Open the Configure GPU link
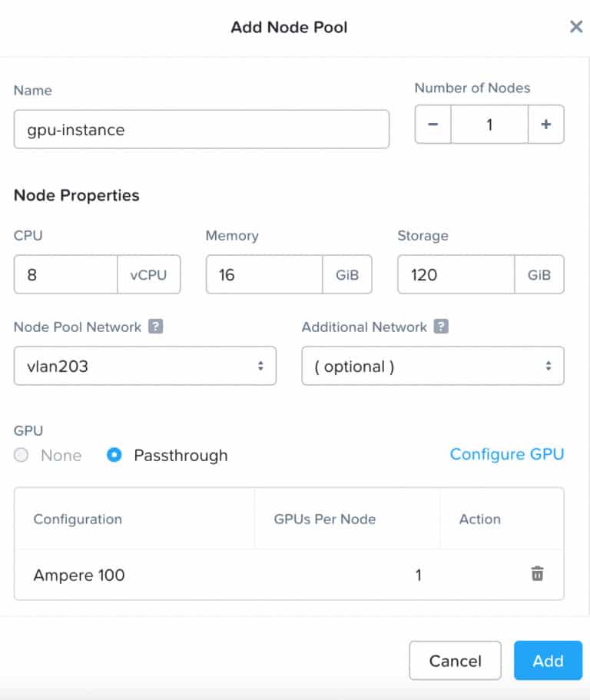The image size is (590, 700). (507, 454)
